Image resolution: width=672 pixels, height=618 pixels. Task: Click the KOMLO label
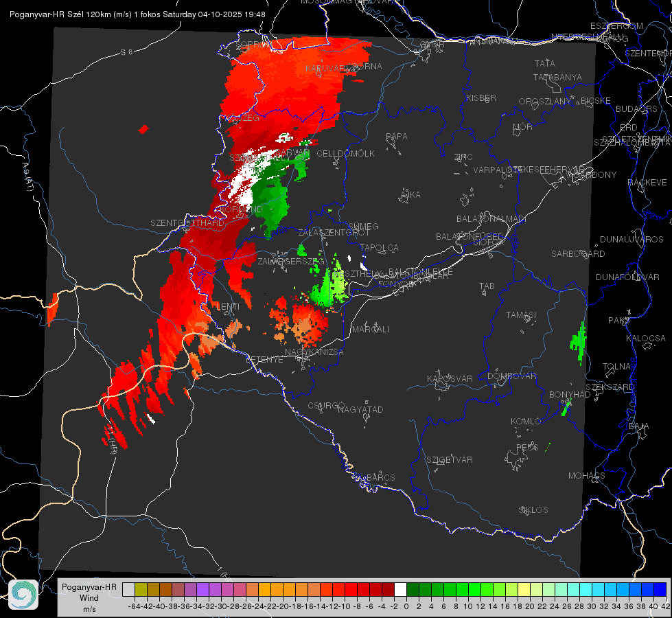[526, 422]
